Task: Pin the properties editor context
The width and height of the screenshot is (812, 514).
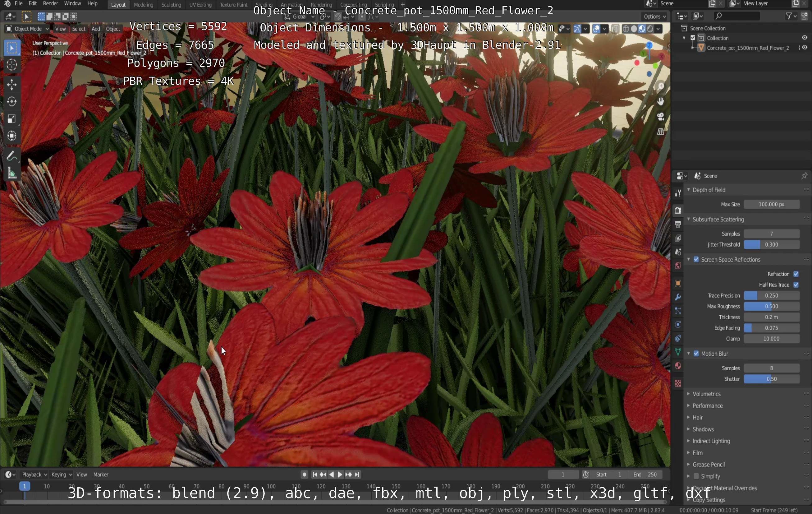Action: point(804,176)
